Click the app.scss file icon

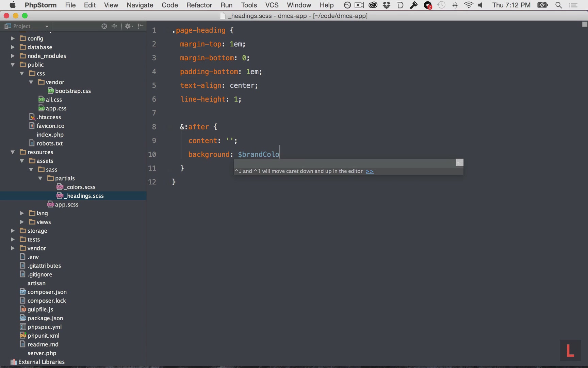pos(51,204)
